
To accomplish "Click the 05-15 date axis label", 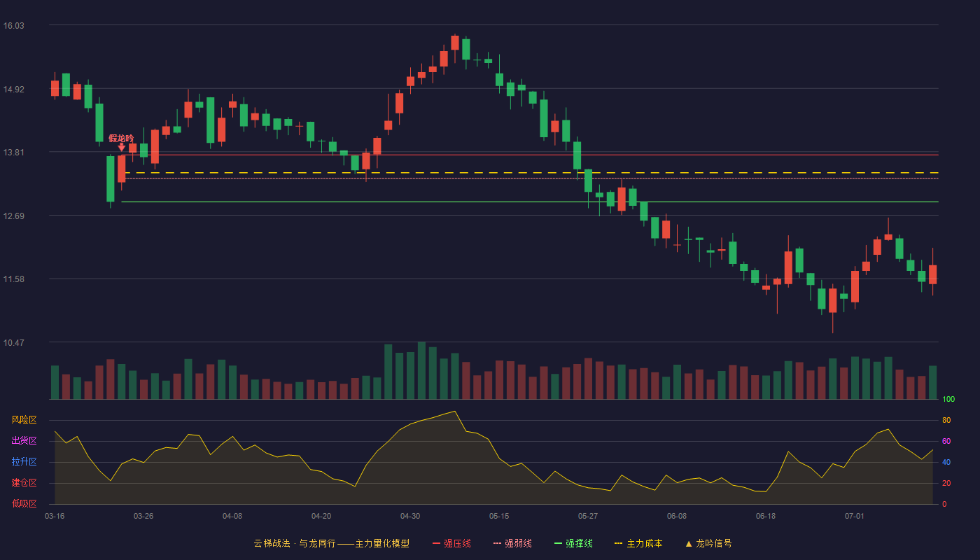I will click(x=499, y=516).
